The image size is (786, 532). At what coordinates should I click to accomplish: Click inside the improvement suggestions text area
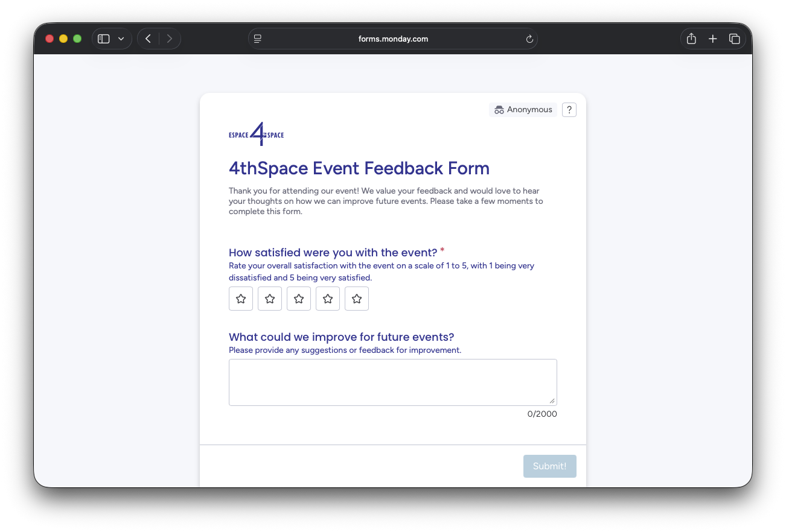(x=392, y=381)
